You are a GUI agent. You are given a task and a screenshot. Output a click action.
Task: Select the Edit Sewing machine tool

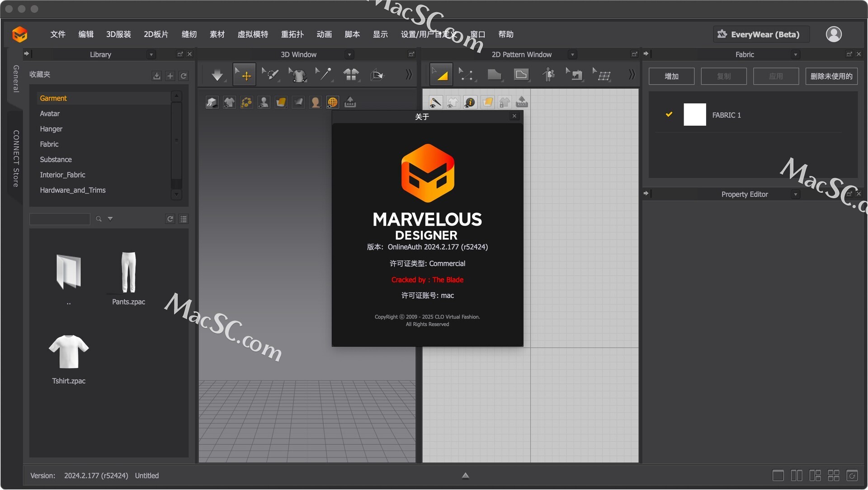(575, 75)
